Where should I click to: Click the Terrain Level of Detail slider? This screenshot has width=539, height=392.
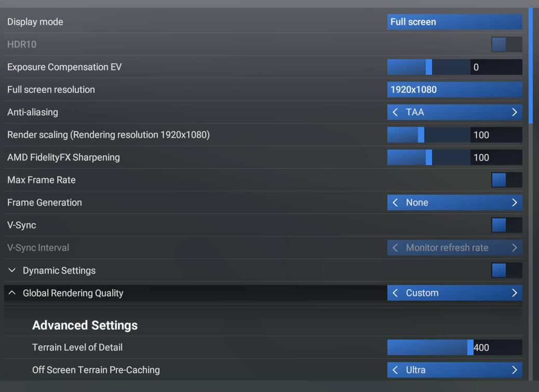point(429,347)
